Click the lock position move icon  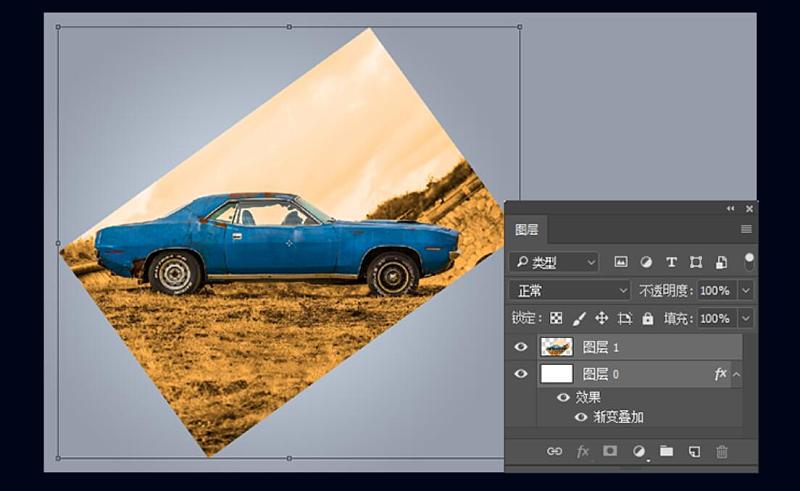tap(602, 318)
